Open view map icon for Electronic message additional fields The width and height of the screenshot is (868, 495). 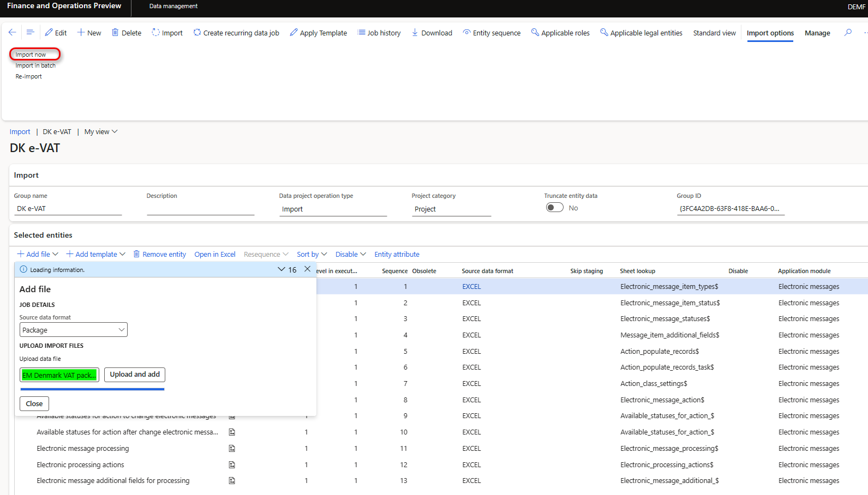232,481
